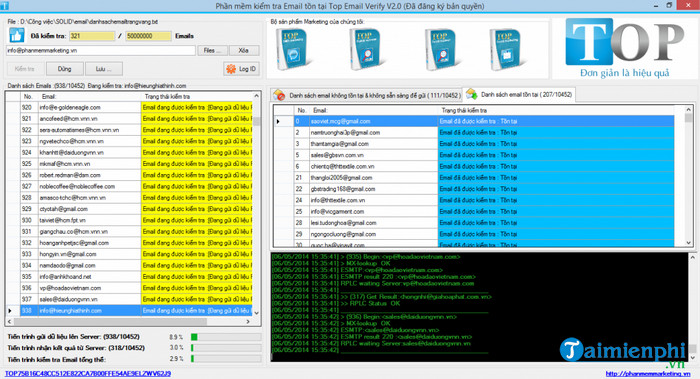This screenshot has height=379, width=700.
Task: Click the Trạng thái kiểm tra header in left list
Action: point(197,96)
